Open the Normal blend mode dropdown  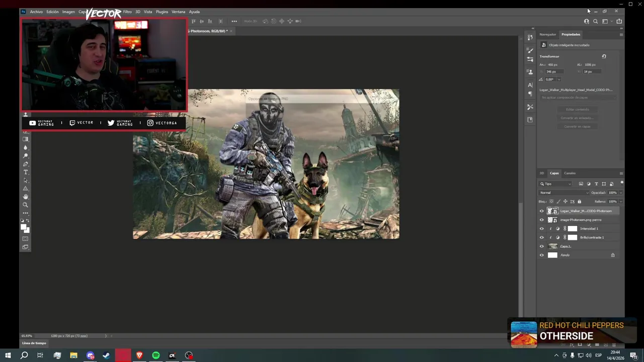pyautogui.click(x=563, y=193)
